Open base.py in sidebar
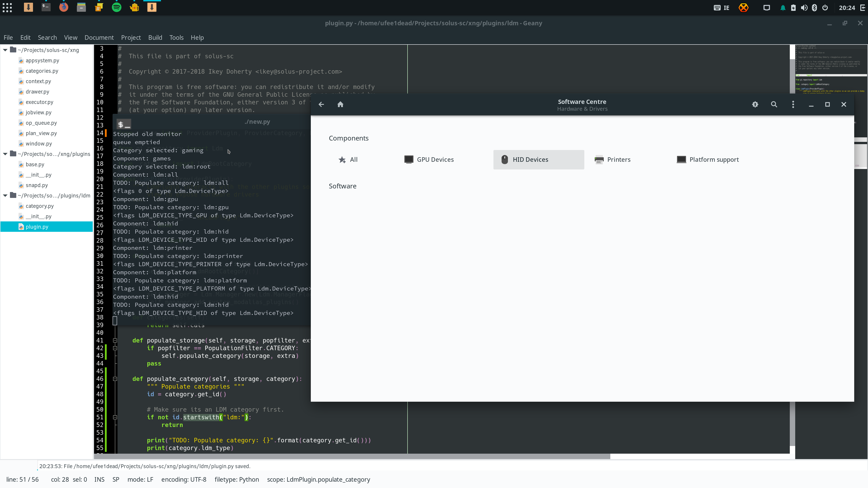 point(35,164)
